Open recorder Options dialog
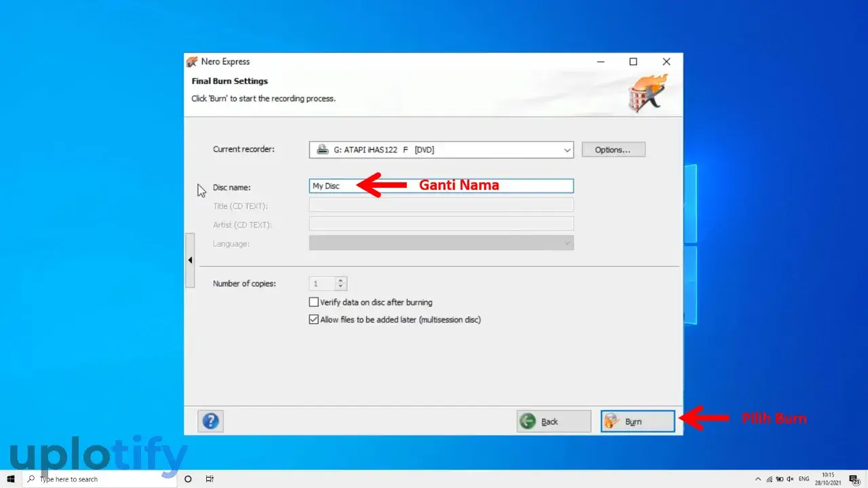 (613, 150)
